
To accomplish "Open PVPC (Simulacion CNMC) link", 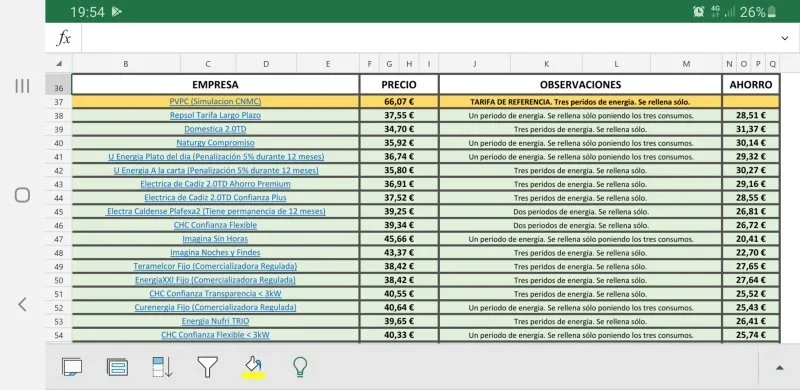I will pos(215,102).
